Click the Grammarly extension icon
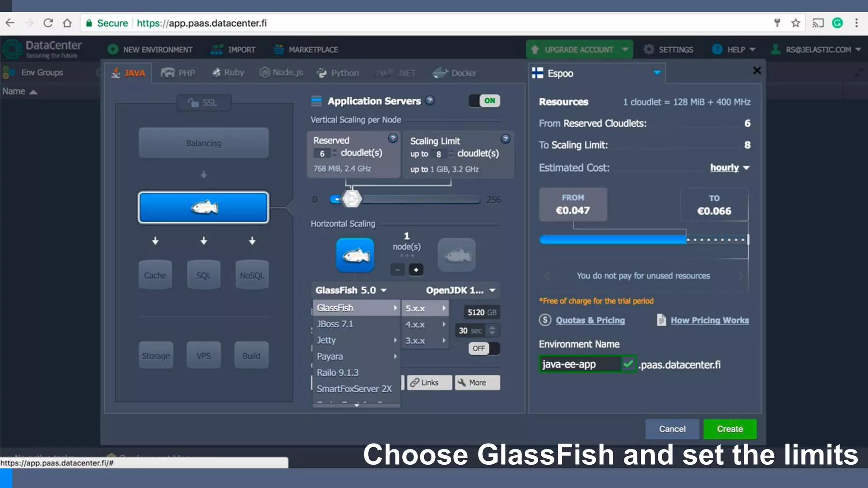868x488 pixels. pos(837,23)
